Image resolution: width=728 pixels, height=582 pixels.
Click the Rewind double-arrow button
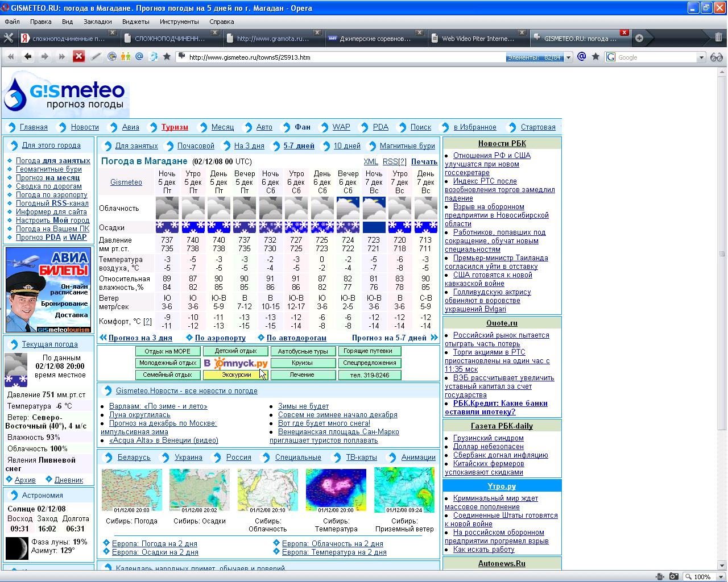(x=11, y=56)
